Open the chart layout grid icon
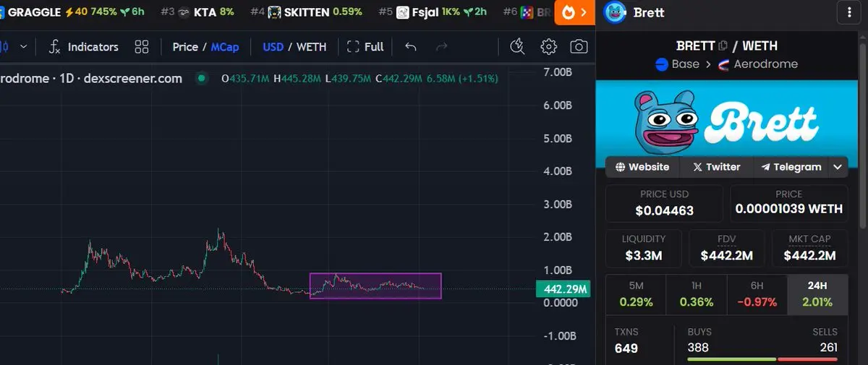Viewport: 868px width, 365px height. (142, 47)
